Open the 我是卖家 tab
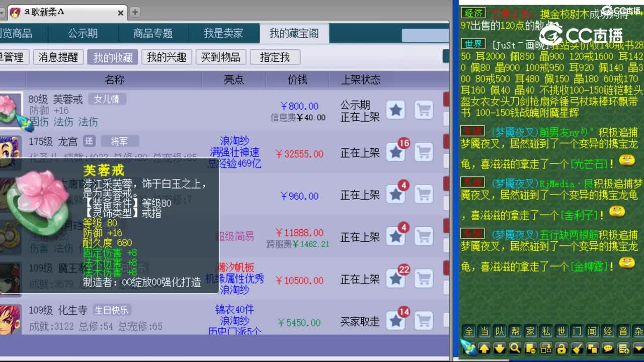 coord(223,34)
